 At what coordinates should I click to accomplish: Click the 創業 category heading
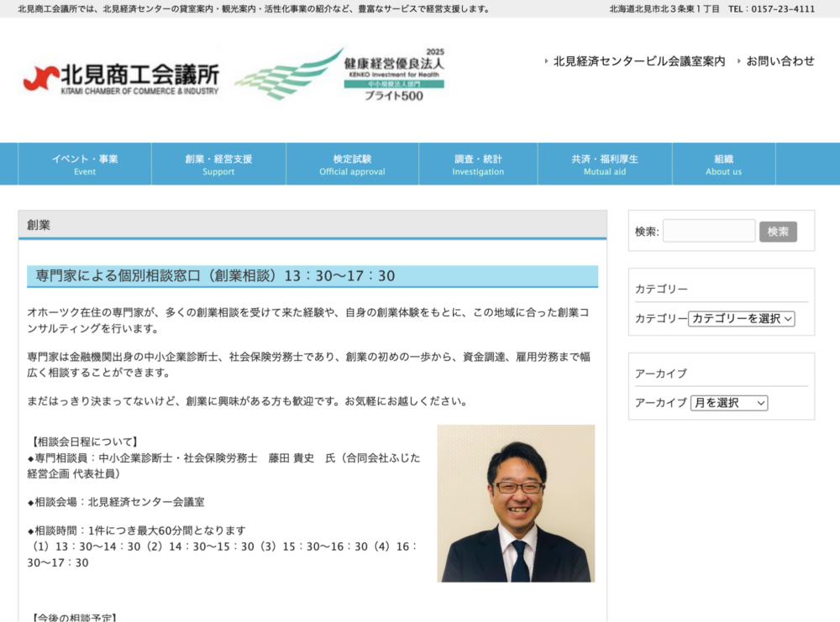point(39,225)
